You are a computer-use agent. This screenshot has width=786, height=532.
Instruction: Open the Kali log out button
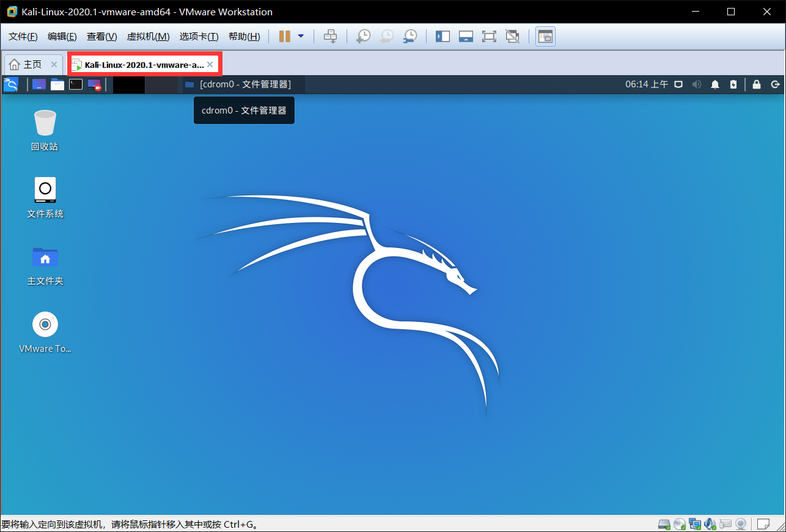pos(776,84)
